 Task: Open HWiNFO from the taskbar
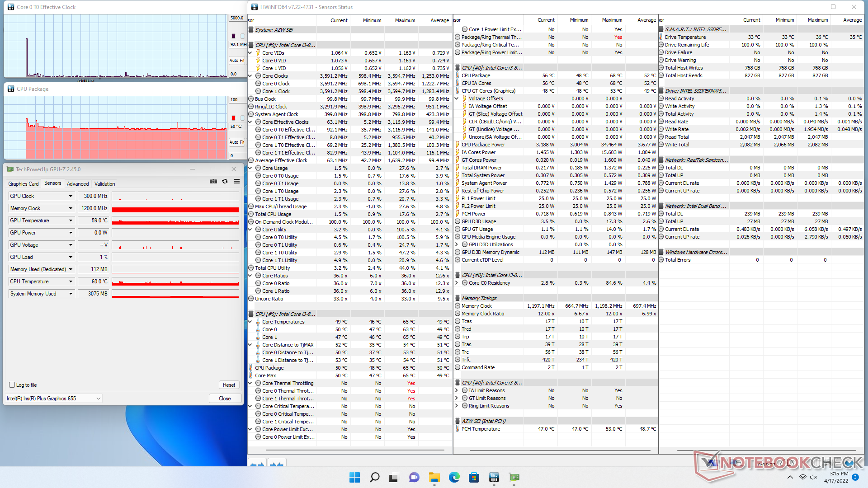[494, 477]
